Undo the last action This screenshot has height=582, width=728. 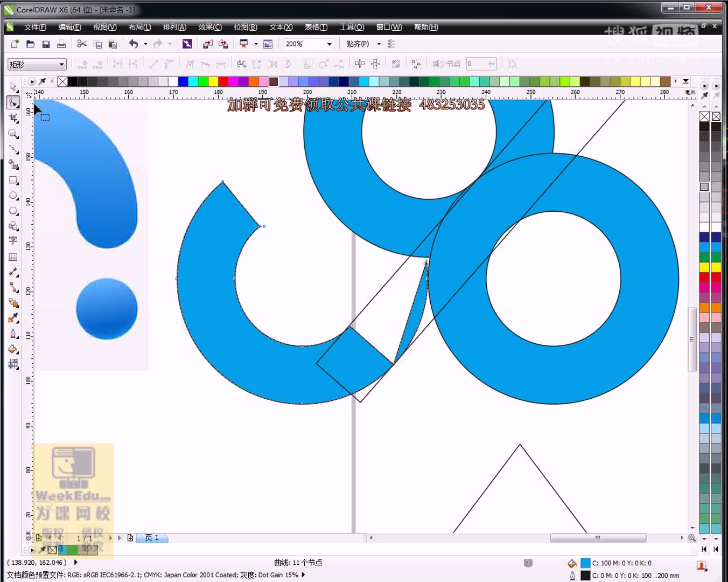[x=134, y=44]
